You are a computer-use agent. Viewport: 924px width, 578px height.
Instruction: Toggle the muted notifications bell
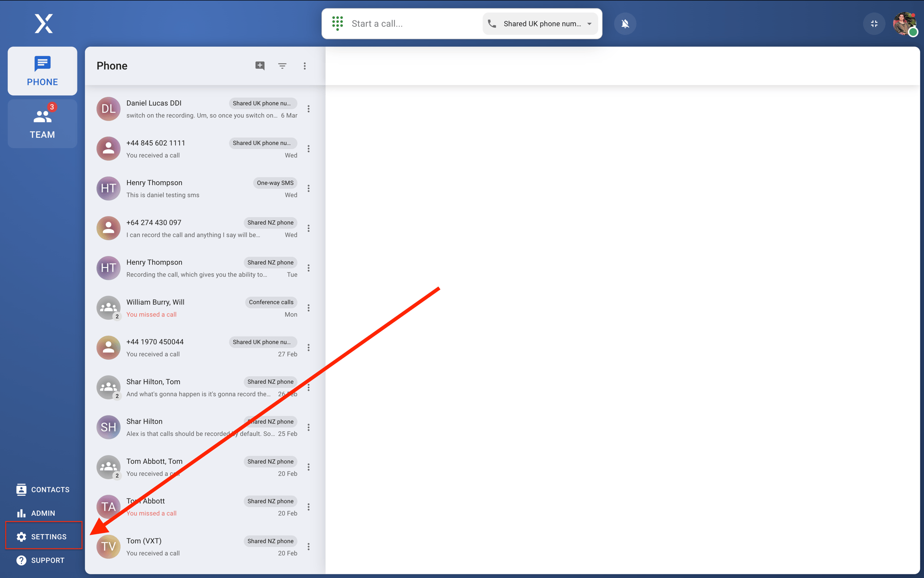[x=625, y=23]
